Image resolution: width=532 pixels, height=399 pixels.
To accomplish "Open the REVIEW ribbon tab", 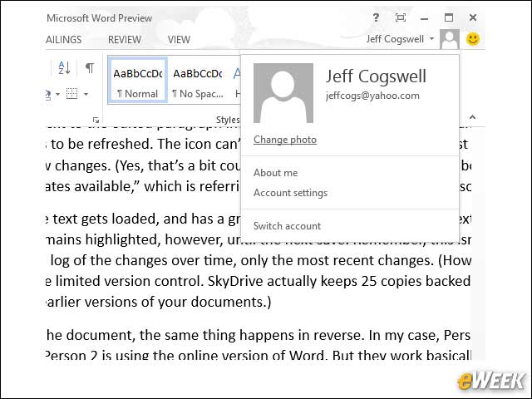I will [x=125, y=40].
